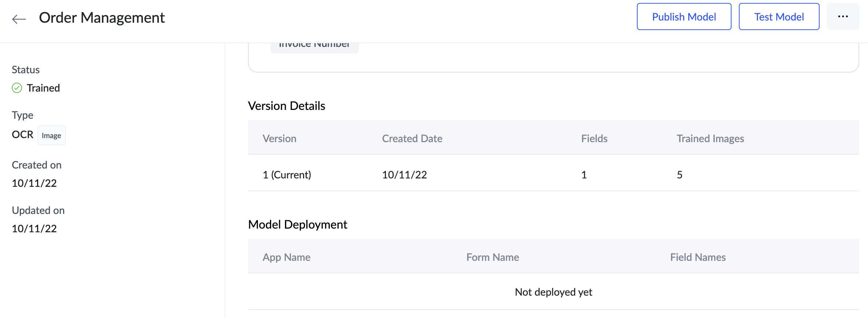Click the Invoice Number field chip
Screen dimensions: 868x318
(x=314, y=47)
